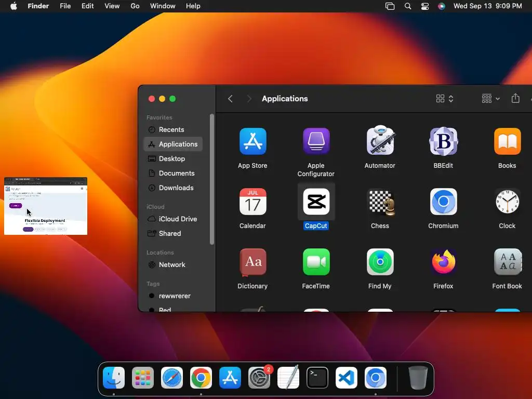Open Shared in the Finder sidebar
Viewport: 532px width, 399px height.
tap(173, 234)
